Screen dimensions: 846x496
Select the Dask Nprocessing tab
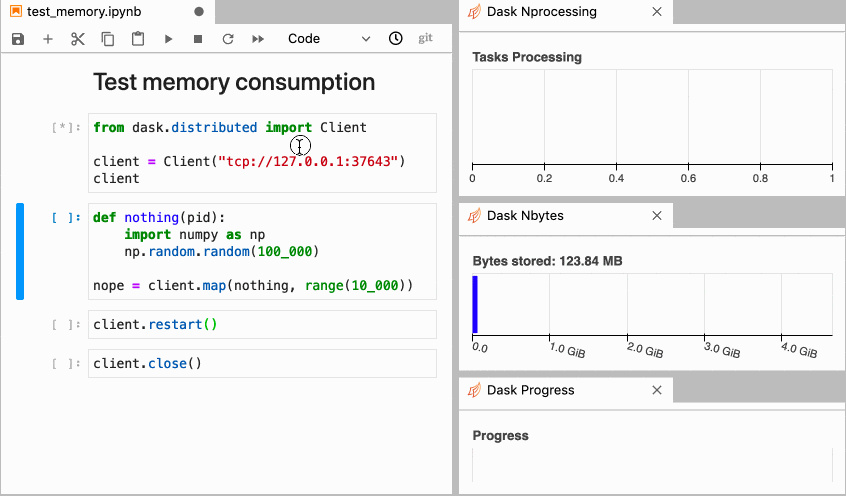pos(541,12)
